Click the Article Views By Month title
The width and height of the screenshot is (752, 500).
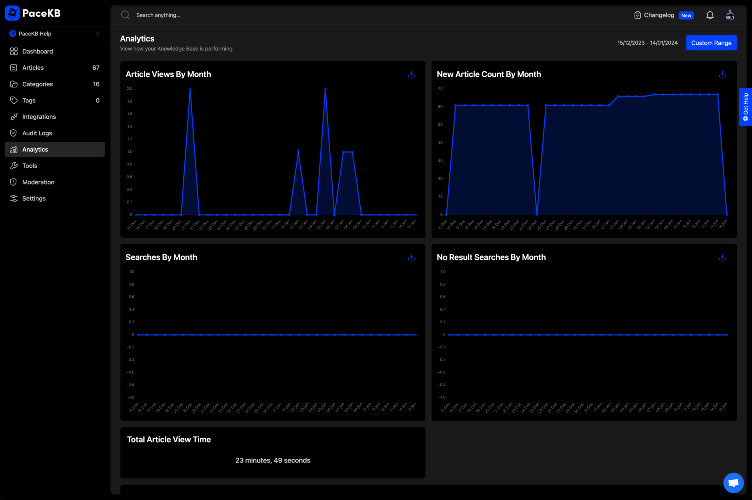(168, 74)
